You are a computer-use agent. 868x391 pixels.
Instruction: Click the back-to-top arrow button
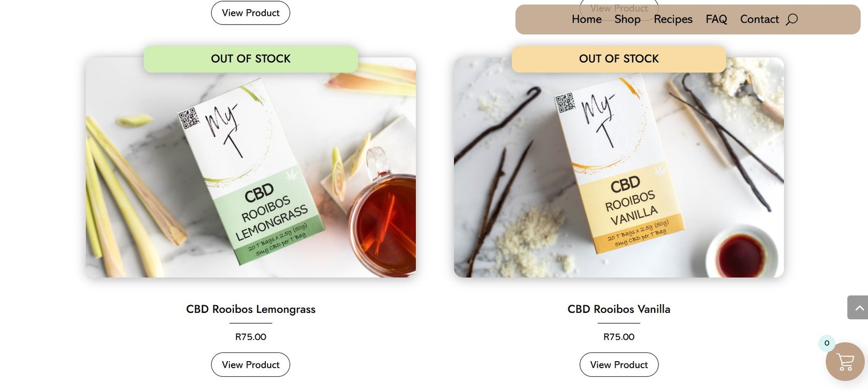[x=858, y=307]
